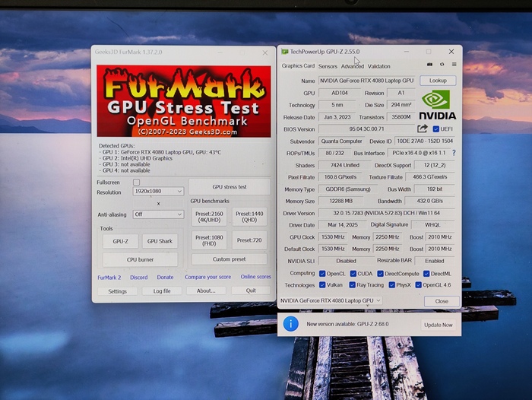532x400 pixels.
Task: Open the GPU selector dropdown in GPU-Z
Action: tap(330, 301)
